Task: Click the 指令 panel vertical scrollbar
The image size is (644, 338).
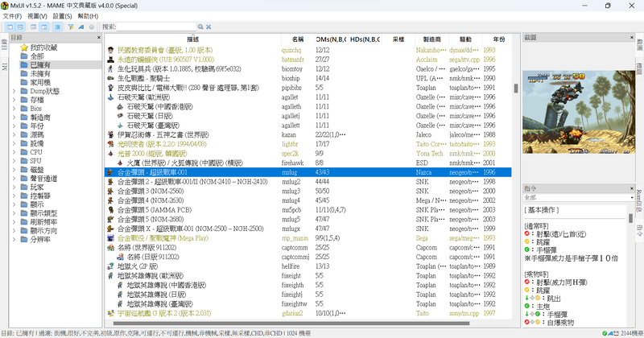Action: (x=630, y=218)
